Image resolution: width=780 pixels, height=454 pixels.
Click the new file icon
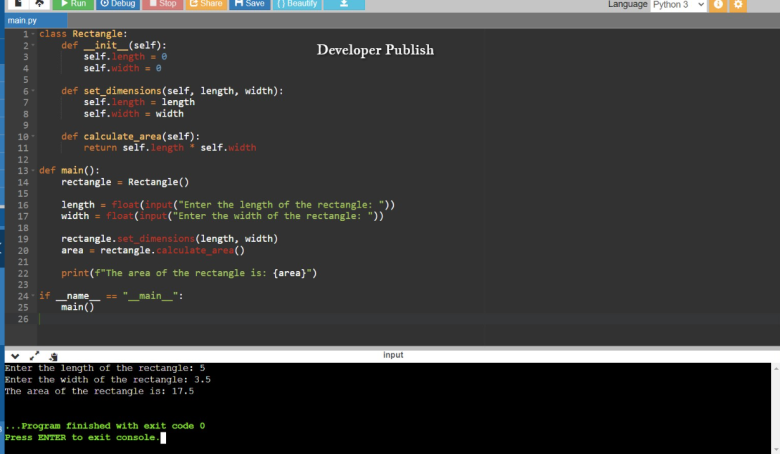[x=17, y=4]
